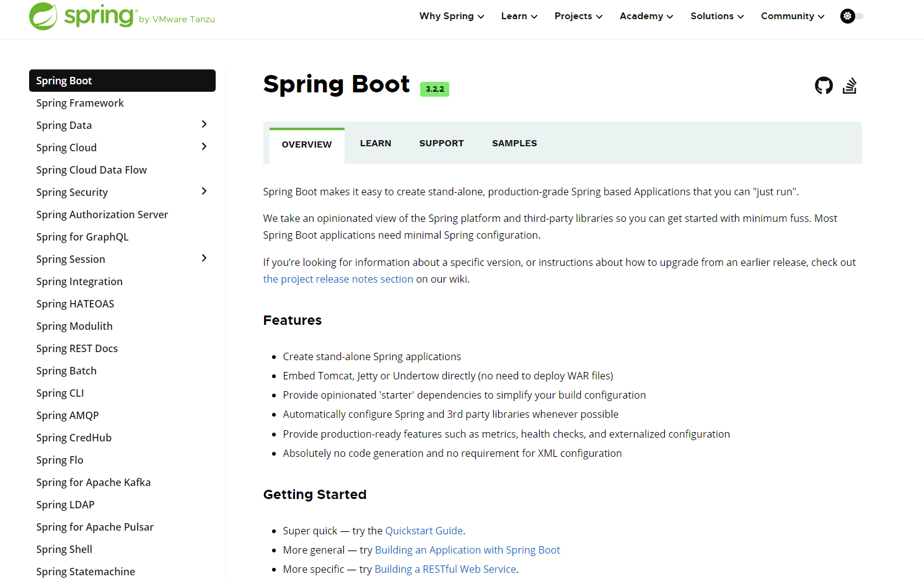This screenshot has height=579, width=924.
Task: Click the 'by VMware Tanzu' text
Action: pos(177,19)
